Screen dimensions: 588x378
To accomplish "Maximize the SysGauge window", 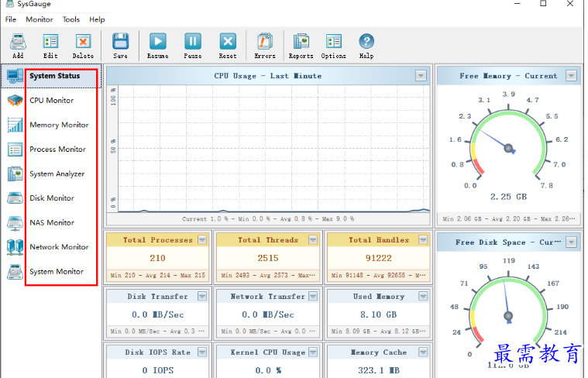I will 543,4.
